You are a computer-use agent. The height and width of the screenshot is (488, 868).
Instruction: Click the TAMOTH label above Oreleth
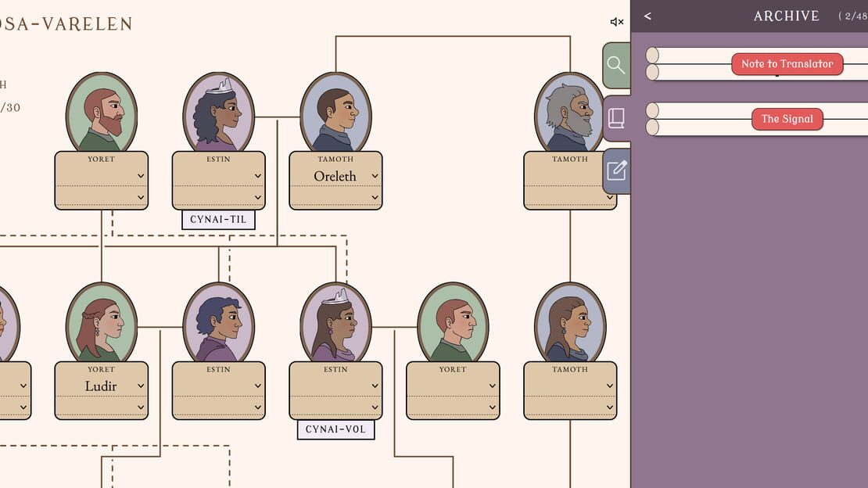[335, 159]
